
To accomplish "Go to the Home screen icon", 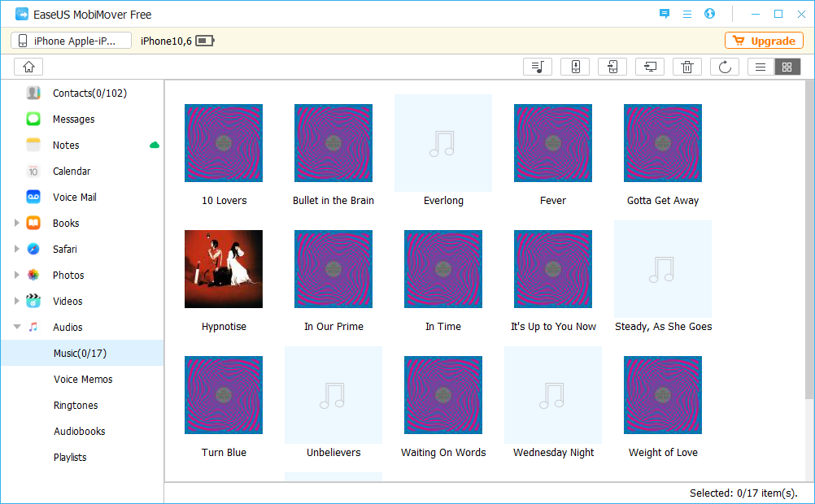I will 28,67.
